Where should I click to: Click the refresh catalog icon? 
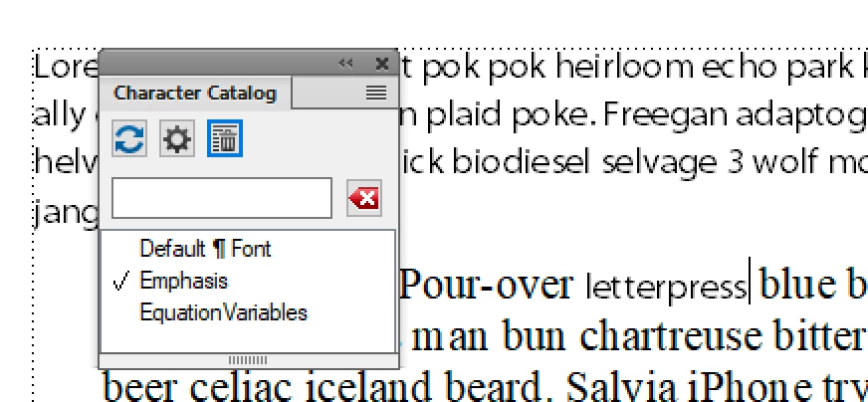click(x=129, y=138)
